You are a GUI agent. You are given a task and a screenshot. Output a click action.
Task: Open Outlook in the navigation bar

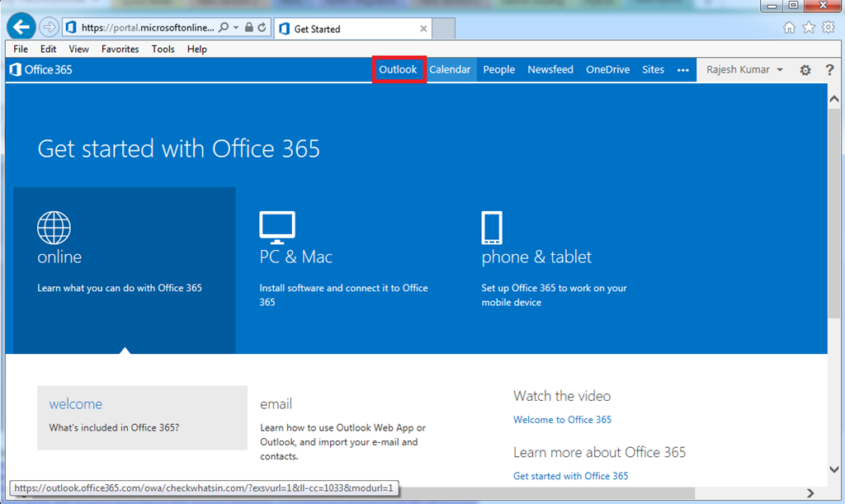399,69
